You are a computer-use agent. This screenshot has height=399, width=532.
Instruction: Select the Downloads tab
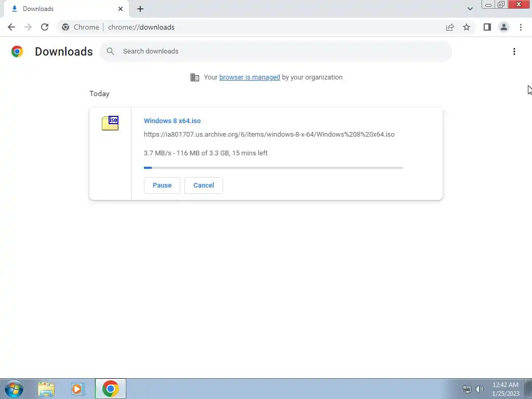point(64,9)
